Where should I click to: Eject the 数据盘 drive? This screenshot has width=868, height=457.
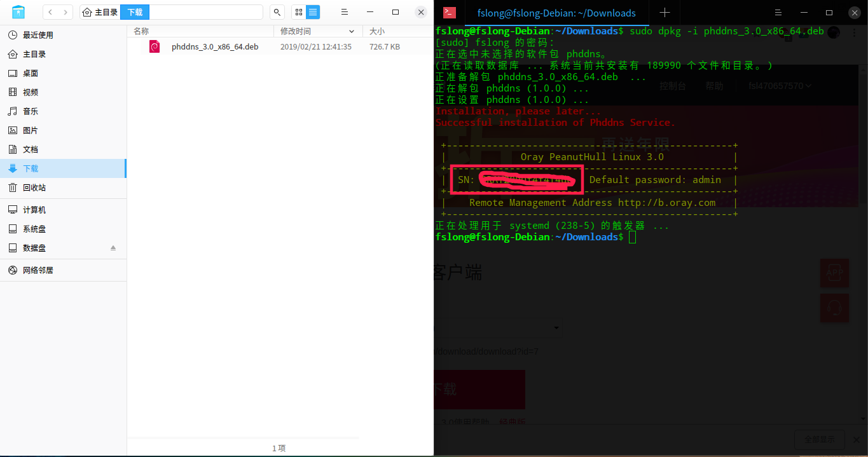point(113,248)
